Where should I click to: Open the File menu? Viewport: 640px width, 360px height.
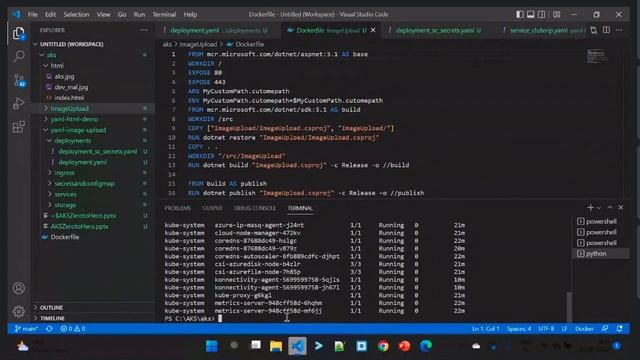click(x=33, y=14)
